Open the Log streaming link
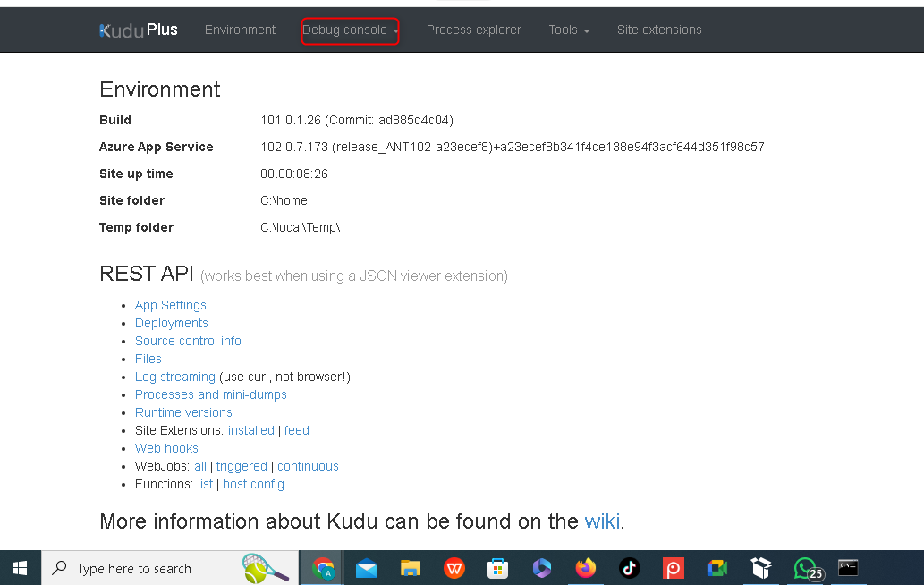Screen dimensions: 924x585 (174, 377)
